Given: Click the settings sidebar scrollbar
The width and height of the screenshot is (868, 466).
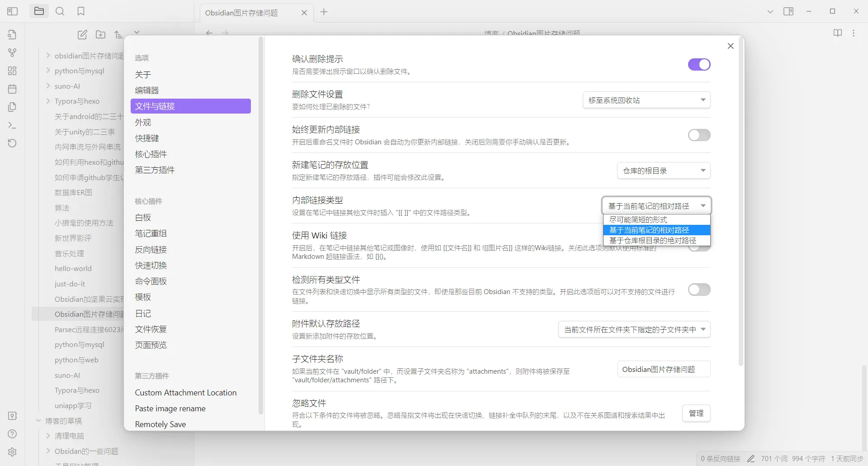Looking at the screenshot, I should tap(260, 226).
